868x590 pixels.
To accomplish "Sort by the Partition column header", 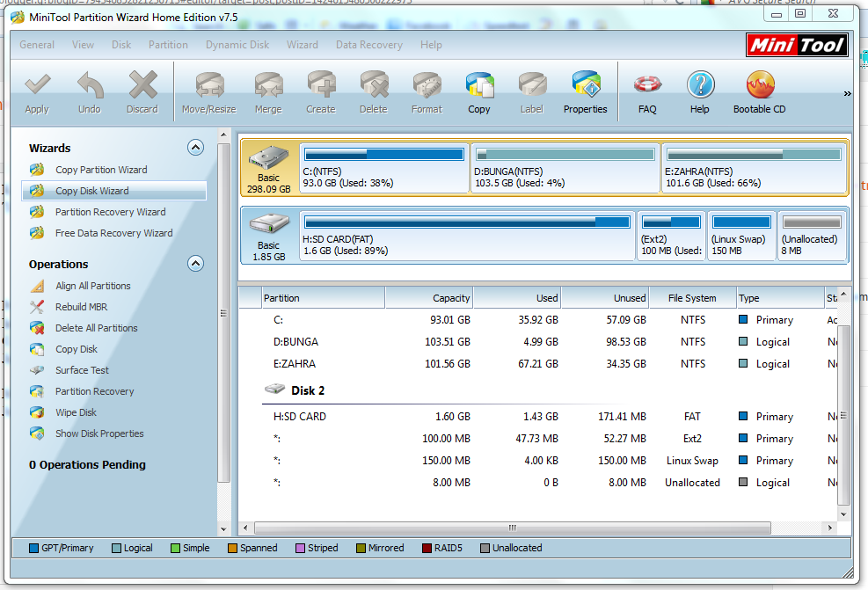I will point(324,298).
